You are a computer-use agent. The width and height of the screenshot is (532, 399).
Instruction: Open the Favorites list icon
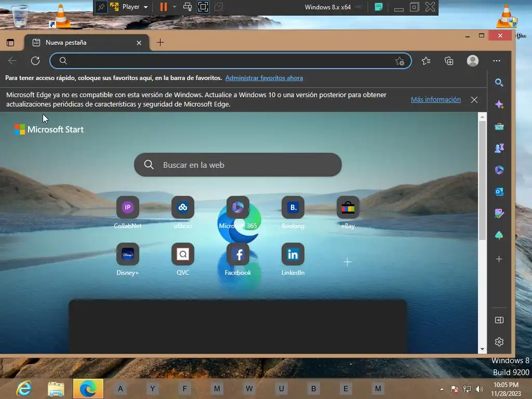426,61
